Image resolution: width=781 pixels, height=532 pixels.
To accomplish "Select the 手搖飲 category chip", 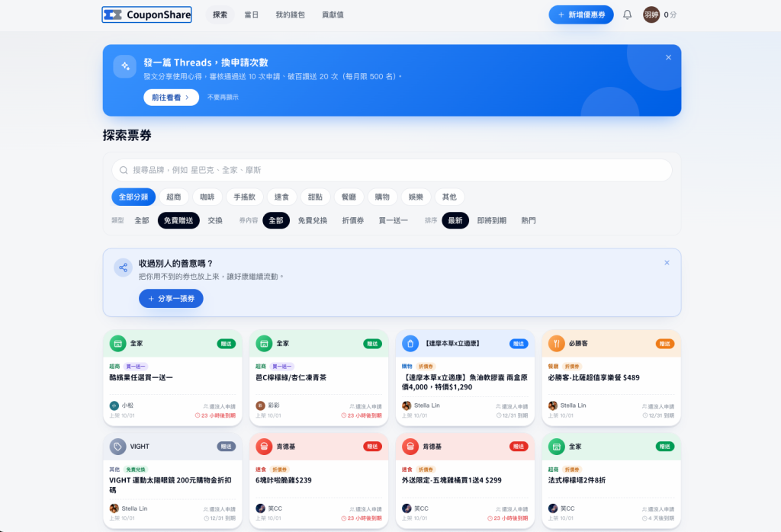I will 245,197.
